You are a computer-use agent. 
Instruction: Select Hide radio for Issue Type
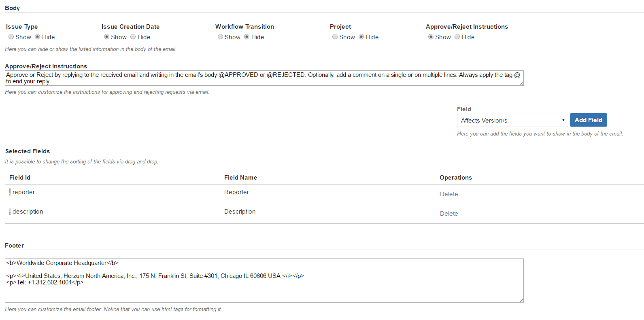(x=38, y=37)
